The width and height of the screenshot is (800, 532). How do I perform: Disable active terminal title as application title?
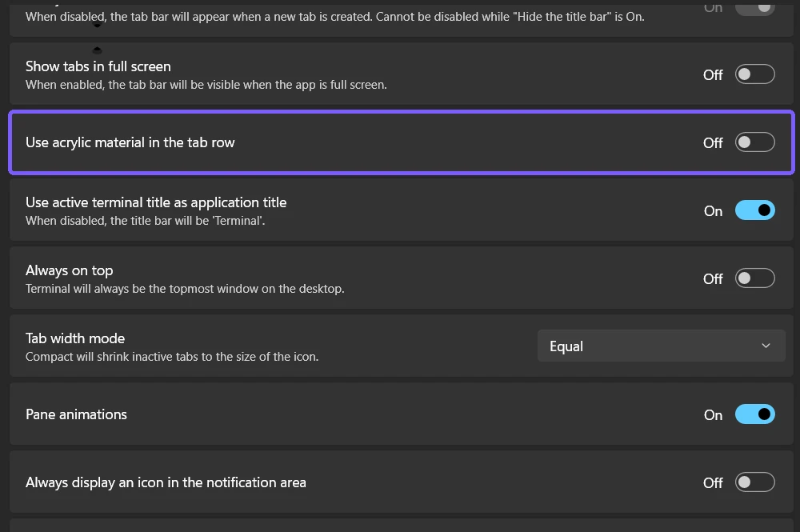(x=754, y=210)
